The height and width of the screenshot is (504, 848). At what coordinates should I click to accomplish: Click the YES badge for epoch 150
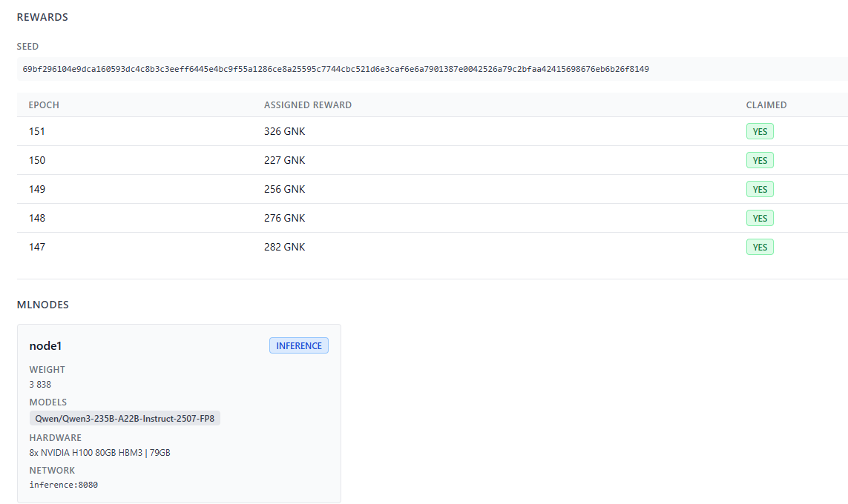[760, 161]
